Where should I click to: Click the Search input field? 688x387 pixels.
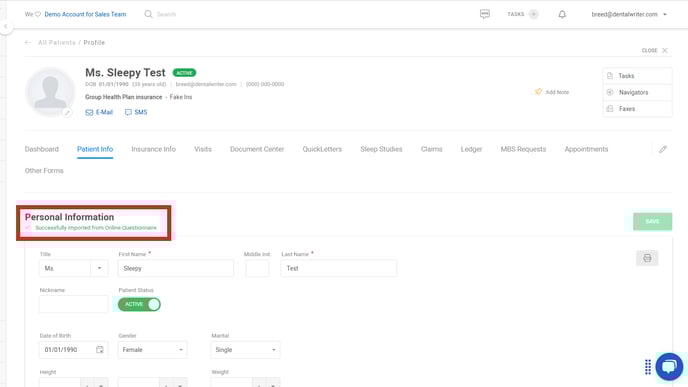pos(167,14)
